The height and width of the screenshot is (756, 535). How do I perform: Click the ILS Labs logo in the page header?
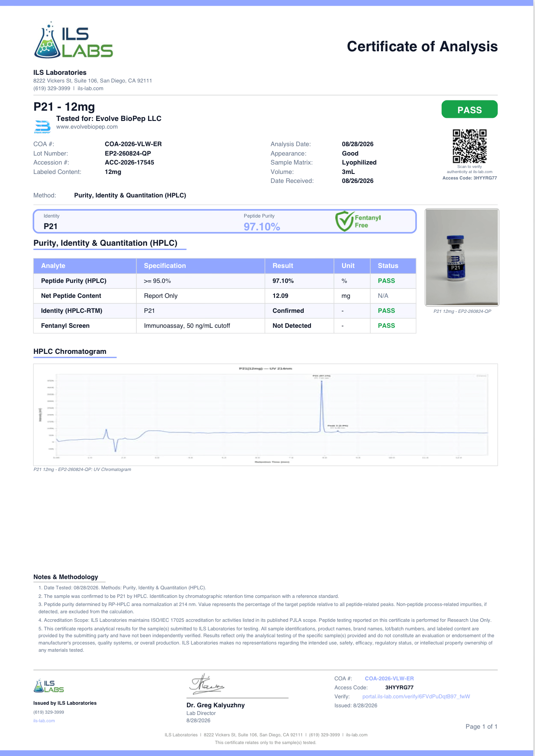pyautogui.click(x=73, y=40)
